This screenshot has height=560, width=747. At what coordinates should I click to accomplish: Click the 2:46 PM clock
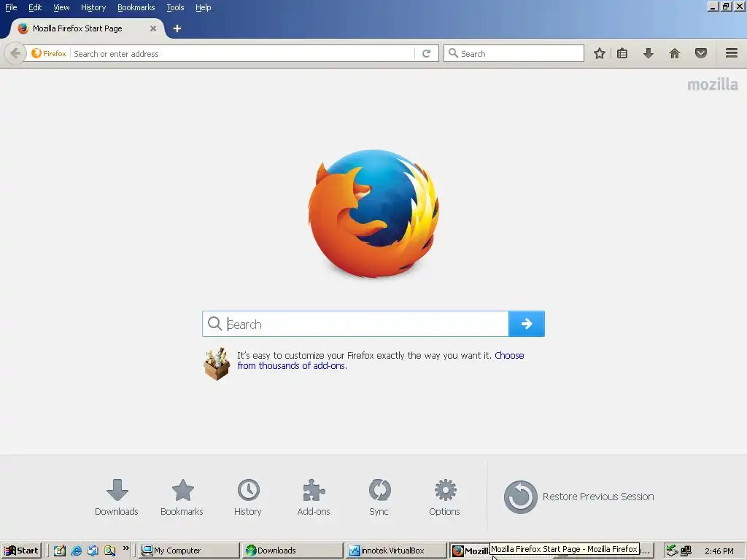(x=719, y=551)
